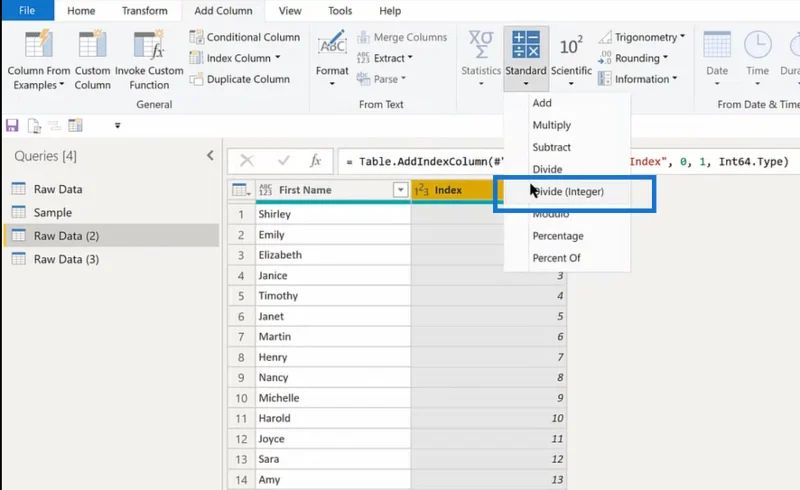Select the Raw Data (2) query
The height and width of the screenshot is (490, 800).
pos(111,236)
